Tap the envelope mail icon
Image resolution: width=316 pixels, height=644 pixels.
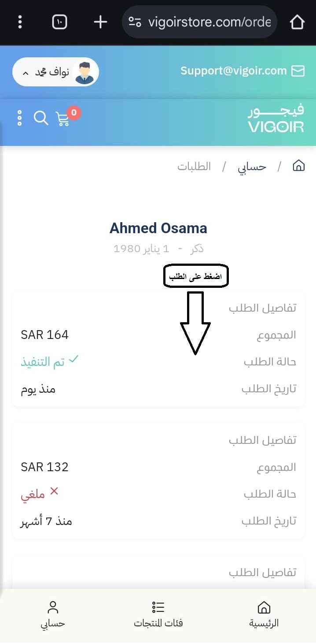click(298, 71)
